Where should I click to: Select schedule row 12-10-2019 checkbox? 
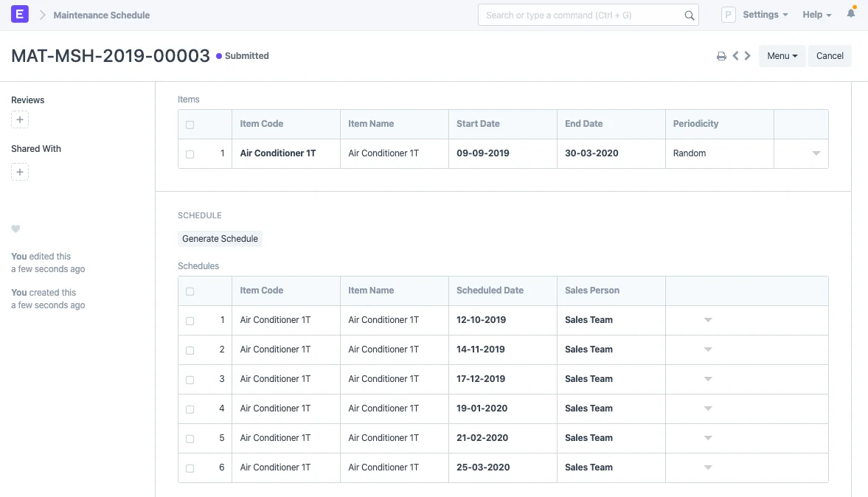(x=190, y=321)
